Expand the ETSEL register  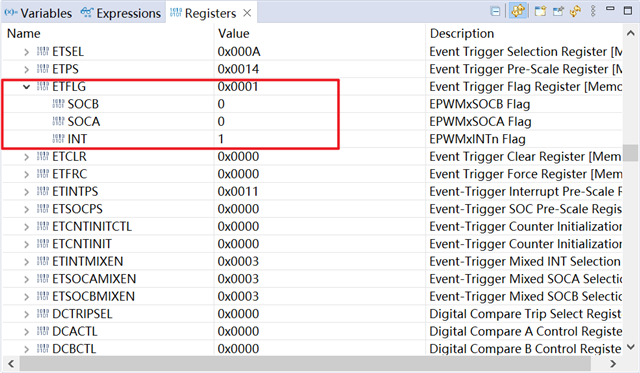tap(27, 52)
